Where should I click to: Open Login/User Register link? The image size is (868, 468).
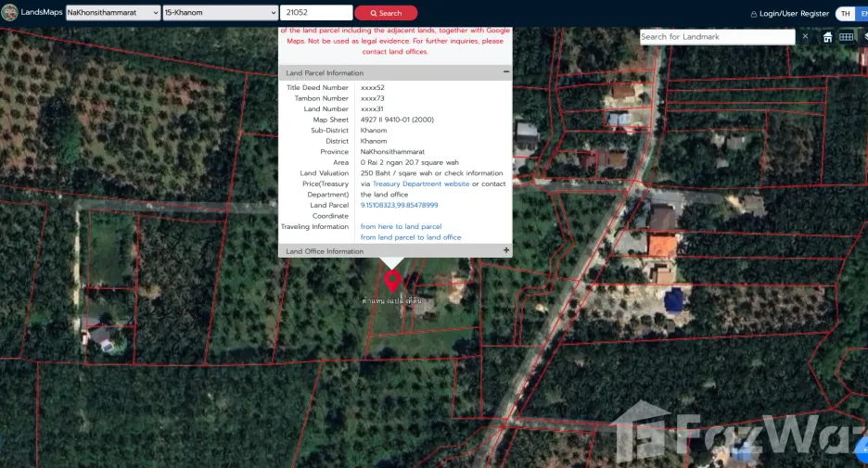coord(794,13)
